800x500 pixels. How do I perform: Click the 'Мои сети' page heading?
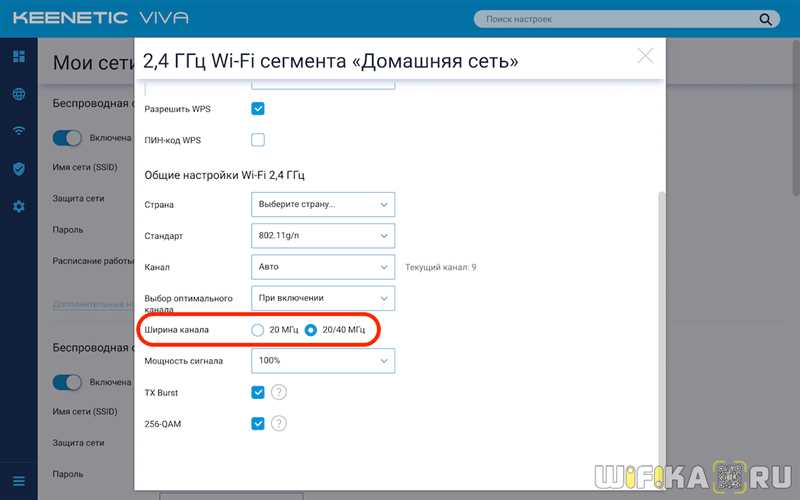coord(93,63)
